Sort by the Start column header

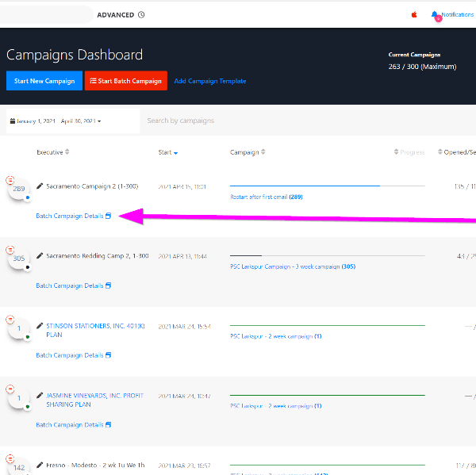(x=168, y=152)
